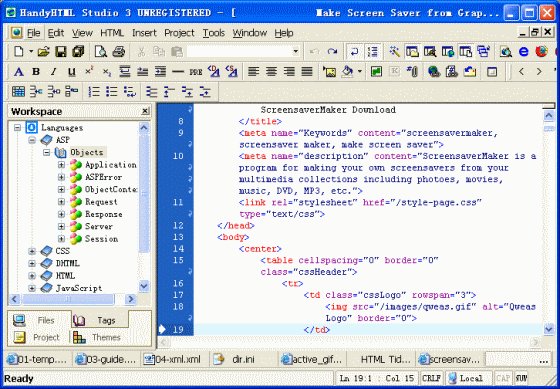Center align text
The image size is (560, 389).
[271, 72]
